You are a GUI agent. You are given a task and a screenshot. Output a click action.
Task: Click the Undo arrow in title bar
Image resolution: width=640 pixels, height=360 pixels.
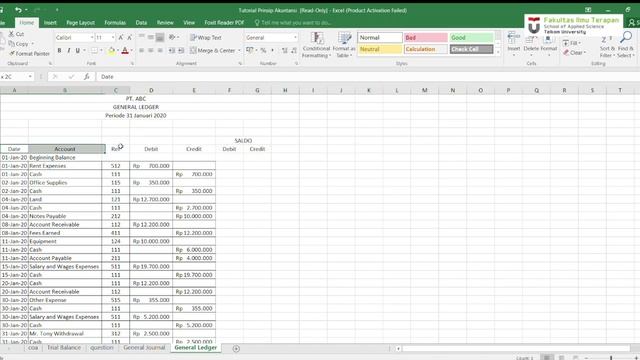(x=18, y=9)
